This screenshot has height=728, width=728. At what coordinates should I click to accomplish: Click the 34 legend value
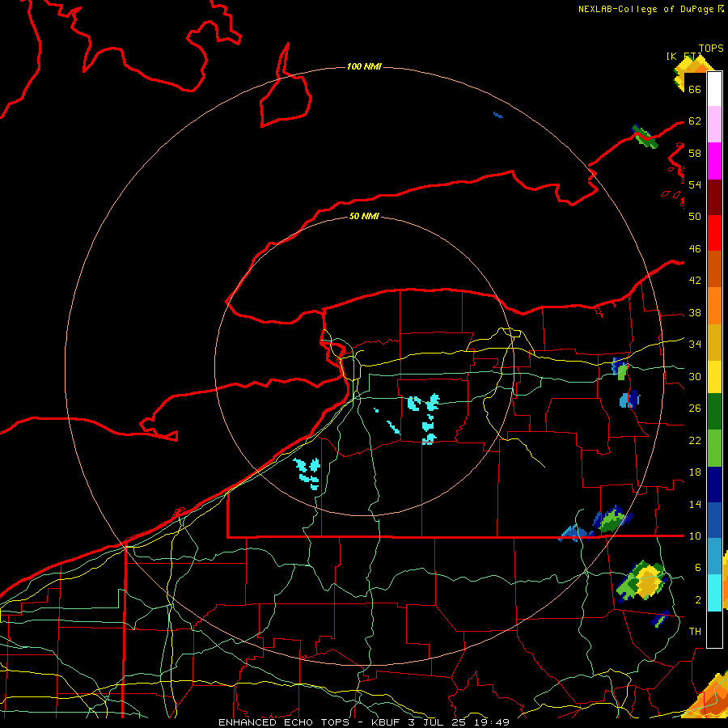click(x=695, y=345)
